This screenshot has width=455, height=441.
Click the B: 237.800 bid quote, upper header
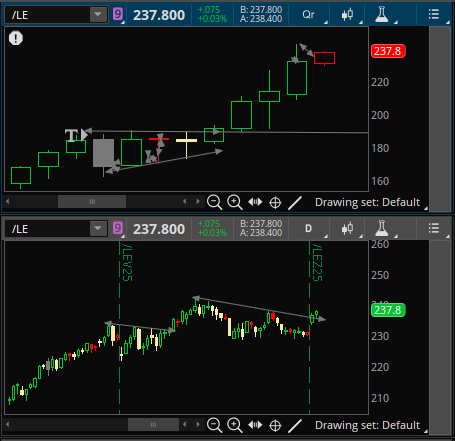click(261, 10)
